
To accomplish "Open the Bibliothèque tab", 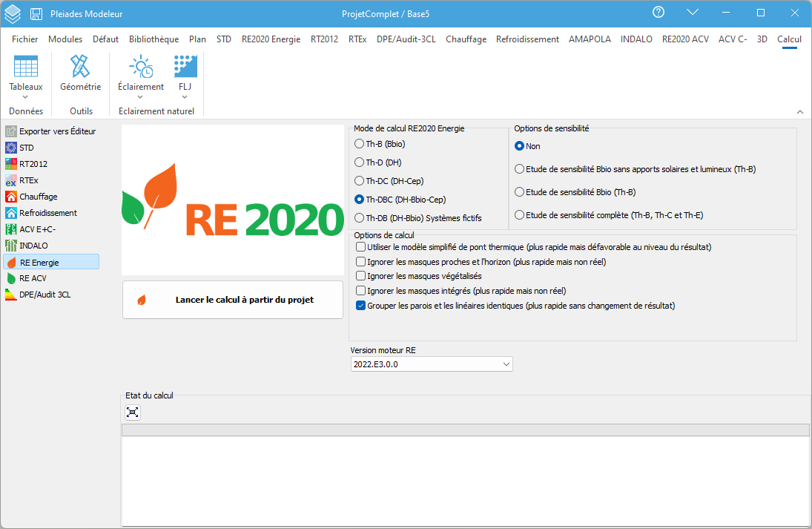I will point(154,39).
